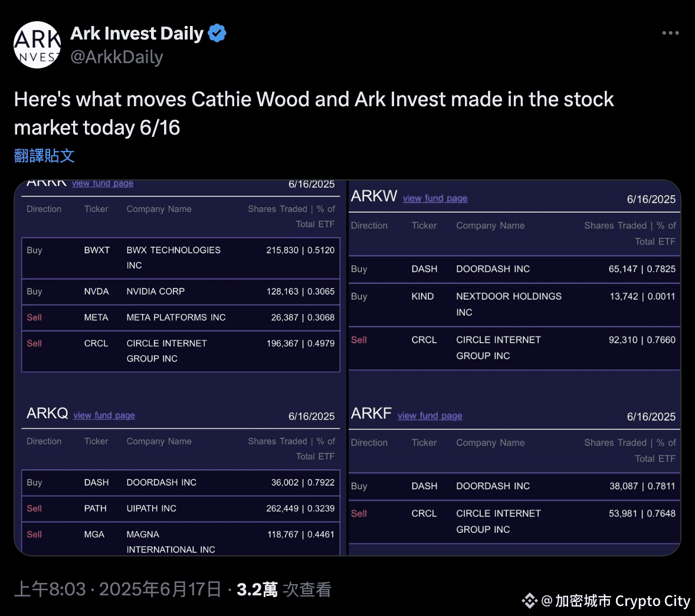Select the KIND Nextdoor Holdings row

tap(514, 304)
